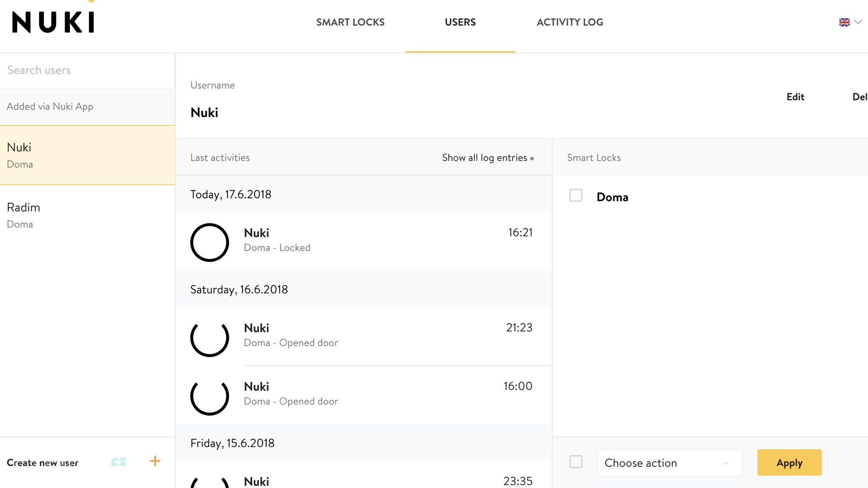Click the UK flag language selector icon
This screenshot has height=488, width=868.
(x=845, y=22)
